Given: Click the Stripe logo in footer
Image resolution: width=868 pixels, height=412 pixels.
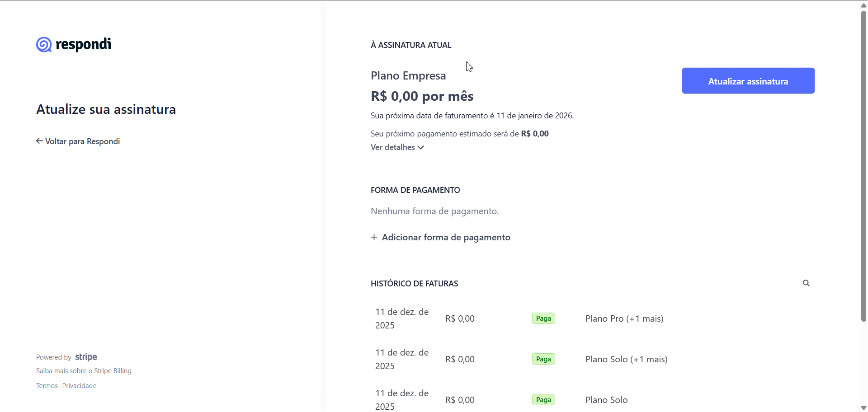Looking at the screenshot, I should pos(86,357).
